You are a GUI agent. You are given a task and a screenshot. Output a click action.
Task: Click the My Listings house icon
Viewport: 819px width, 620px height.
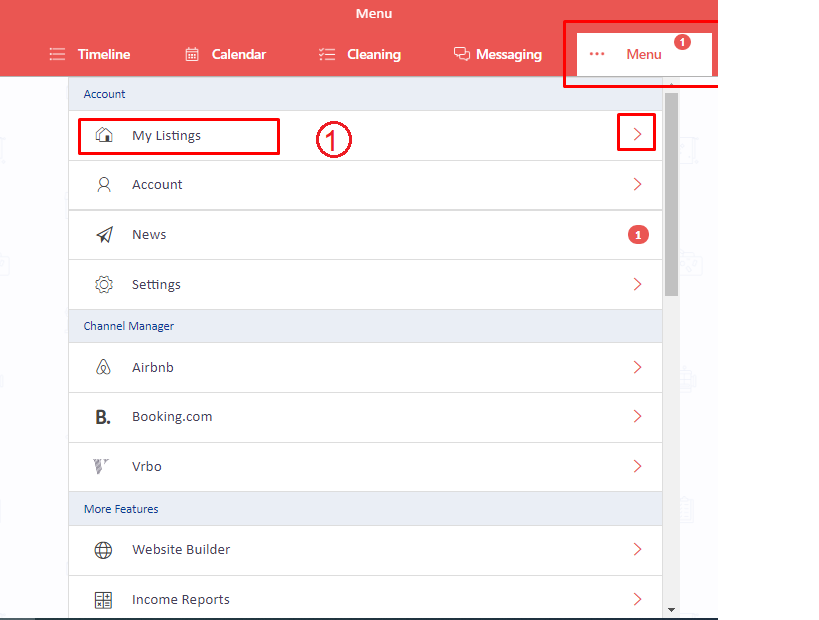click(104, 135)
